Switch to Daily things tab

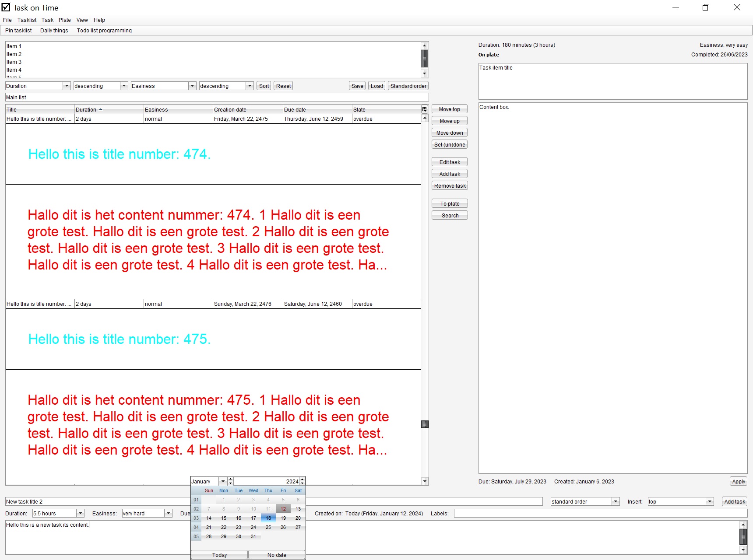(x=54, y=31)
